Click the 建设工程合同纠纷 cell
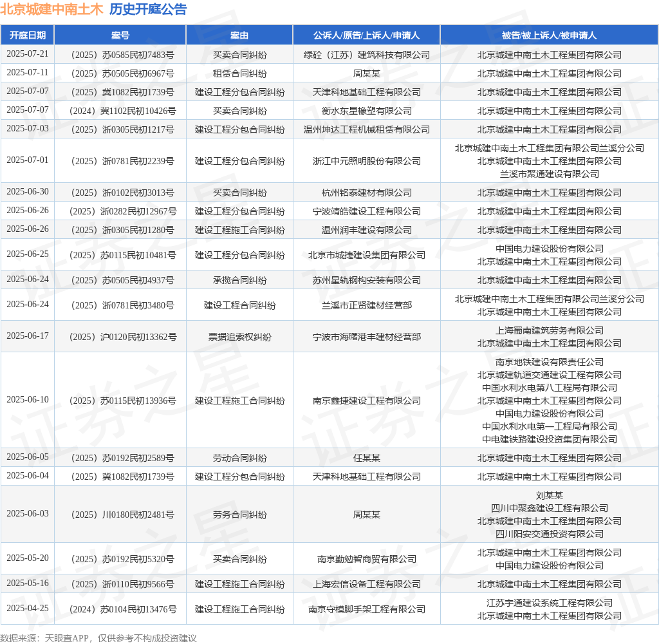 [x=239, y=305]
